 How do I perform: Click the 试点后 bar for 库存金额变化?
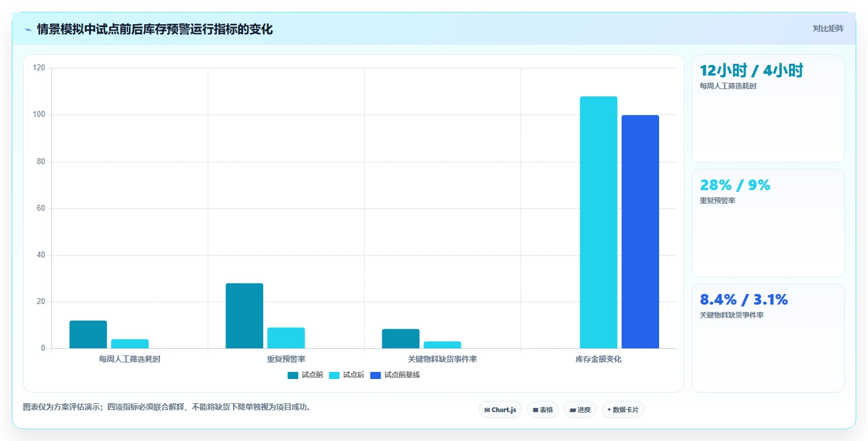coord(598,223)
